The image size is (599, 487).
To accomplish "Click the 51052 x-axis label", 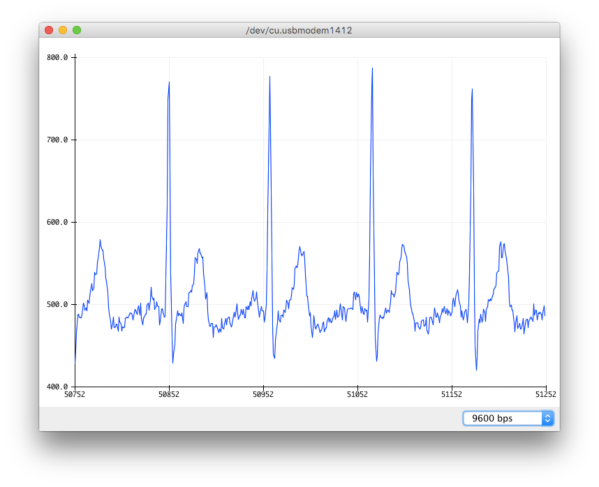I will click(358, 394).
